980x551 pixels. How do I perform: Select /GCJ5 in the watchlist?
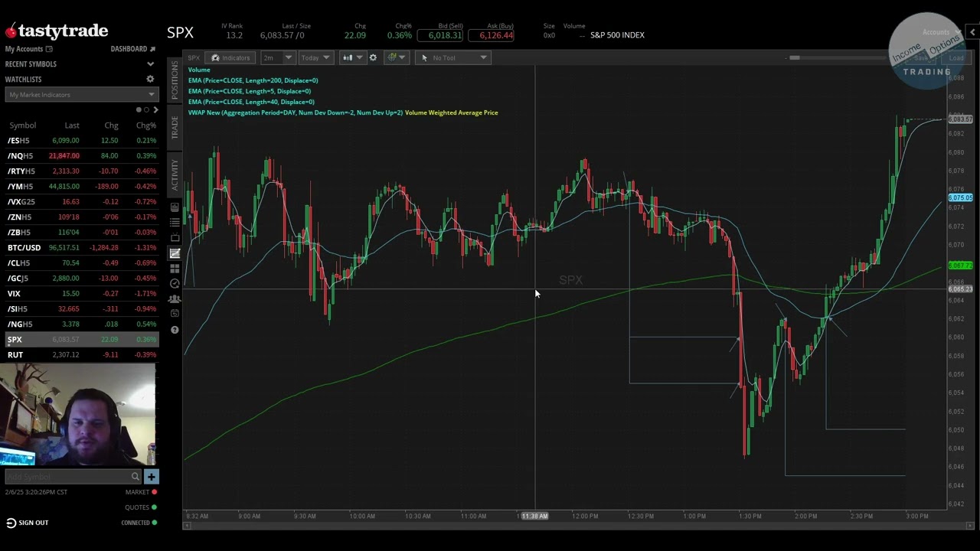tap(81, 279)
